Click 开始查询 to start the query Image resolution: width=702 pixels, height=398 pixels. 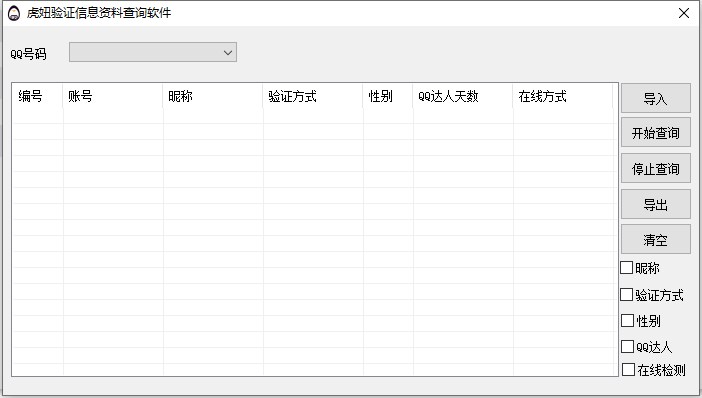click(x=655, y=133)
